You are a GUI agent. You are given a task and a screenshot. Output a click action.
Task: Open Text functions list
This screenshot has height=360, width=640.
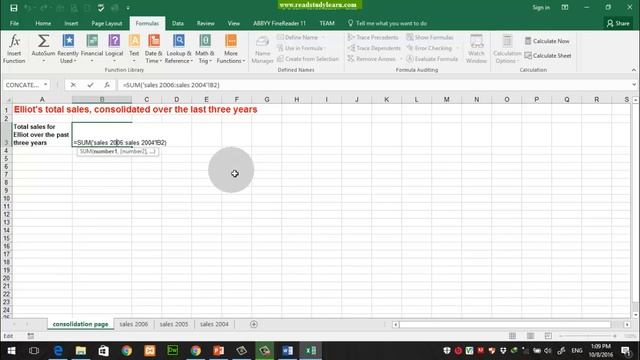click(x=134, y=49)
